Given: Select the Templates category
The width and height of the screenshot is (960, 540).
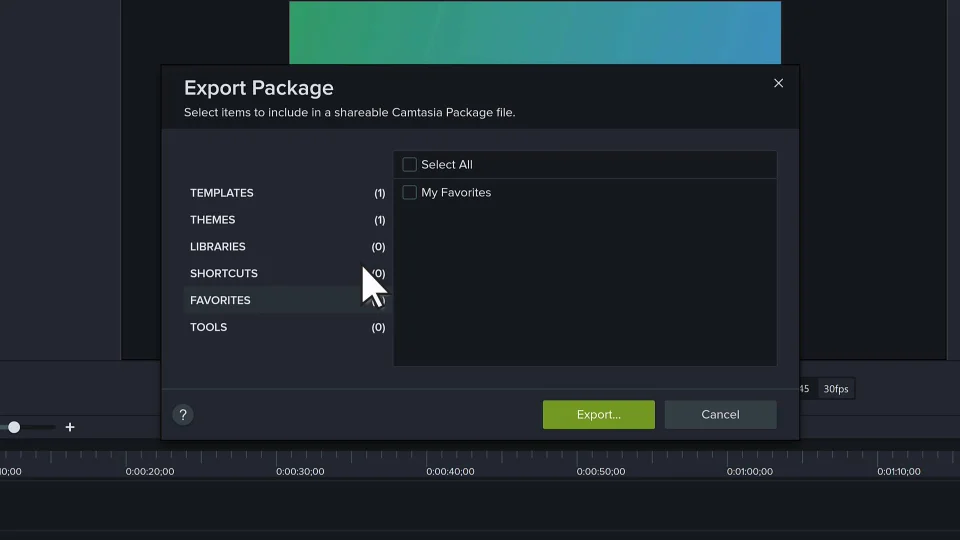Looking at the screenshot, I should pyautogui.click(x=222, y=193).
